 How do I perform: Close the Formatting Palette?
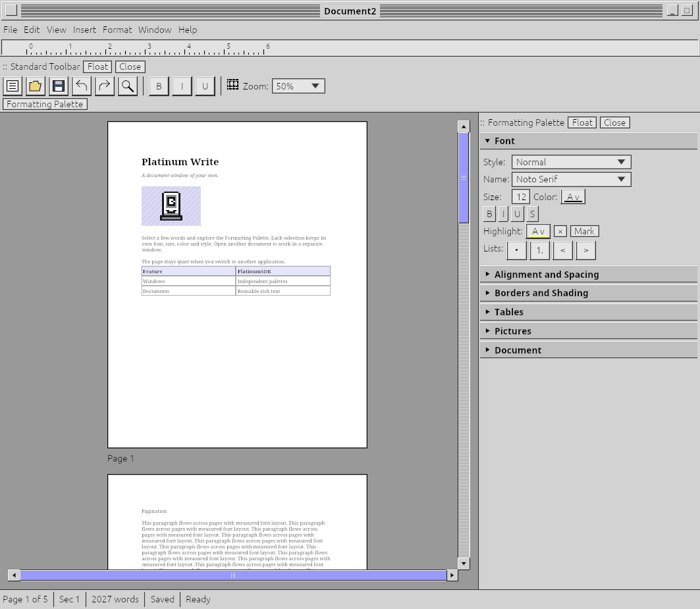coord(615,122)
